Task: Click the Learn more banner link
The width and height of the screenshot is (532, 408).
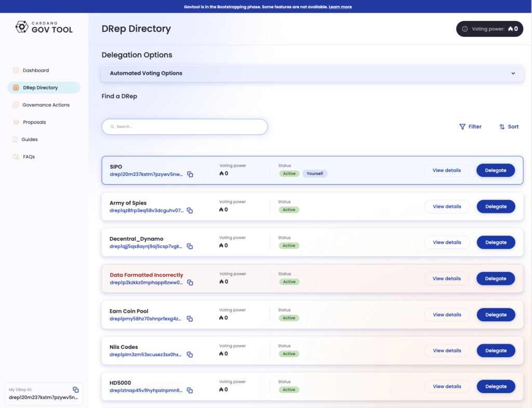Action: [x=340, y=7]
